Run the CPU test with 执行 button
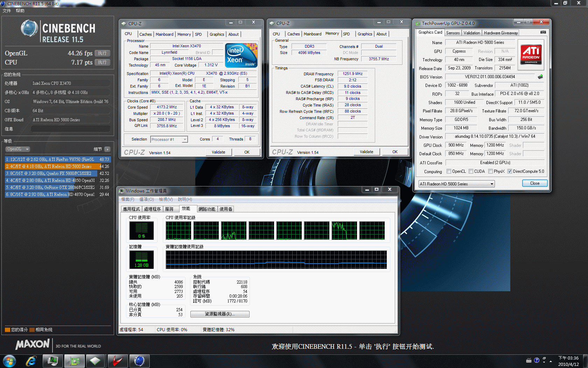 coord(102,62)
